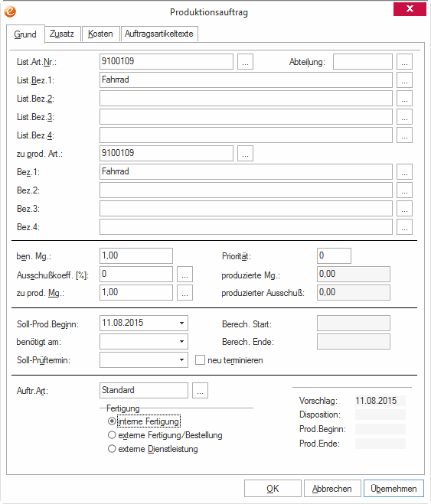Click the empty Bez.4 field
This screenshot has width=431, height=504.
[246, 227]
